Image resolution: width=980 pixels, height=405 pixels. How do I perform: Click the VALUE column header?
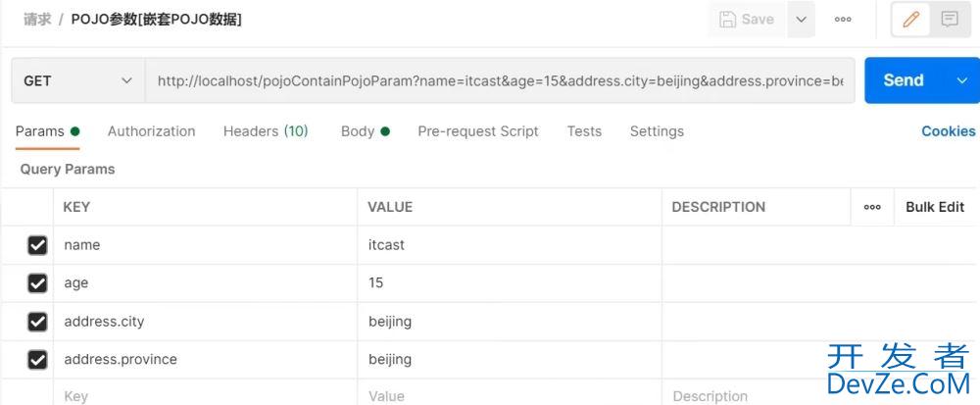390,207
